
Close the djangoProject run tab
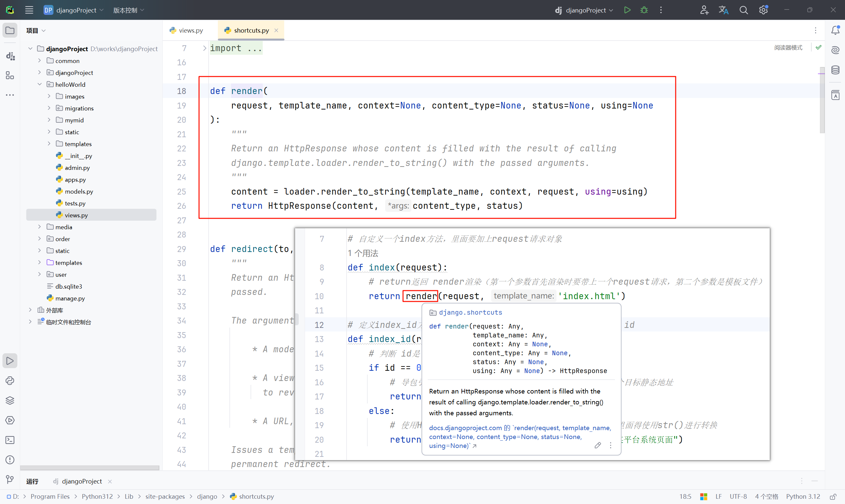pyautogui.click(x=110, y=482)
